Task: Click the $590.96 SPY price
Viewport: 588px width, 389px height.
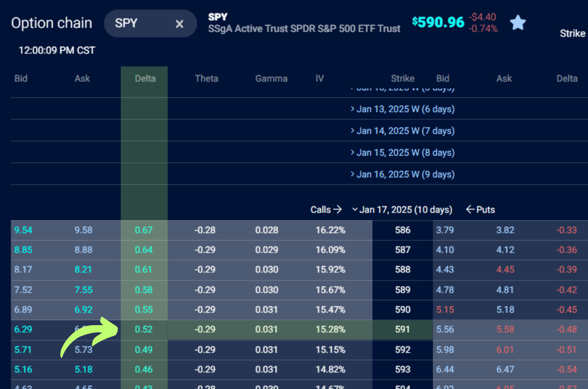Action: click(x=438, y=22)
